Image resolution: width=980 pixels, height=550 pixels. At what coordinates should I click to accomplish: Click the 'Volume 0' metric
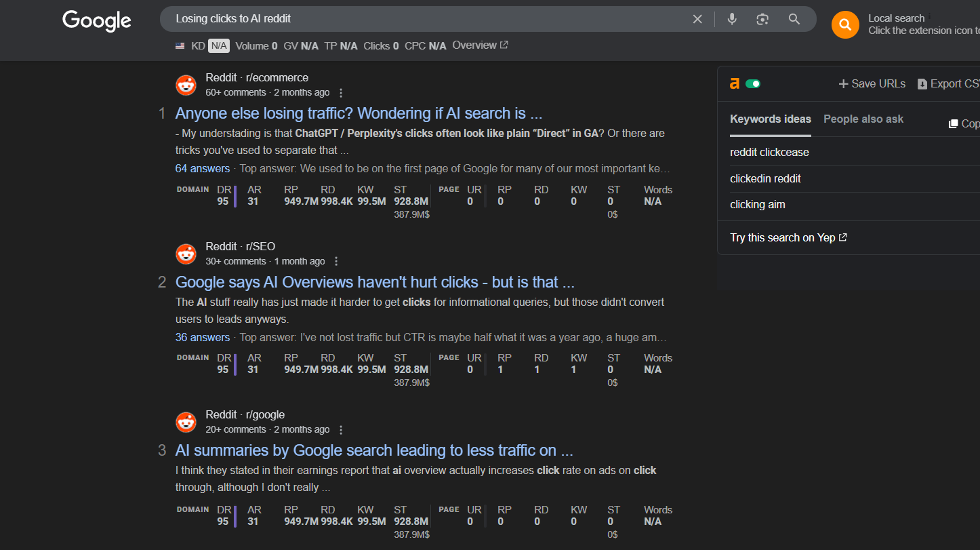pos(256,46)
